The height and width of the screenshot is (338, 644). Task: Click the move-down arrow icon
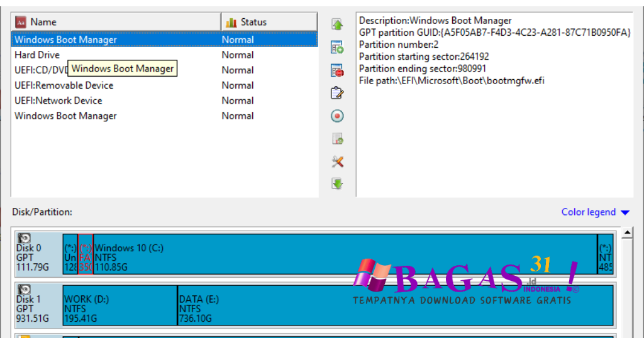(337, 183)
